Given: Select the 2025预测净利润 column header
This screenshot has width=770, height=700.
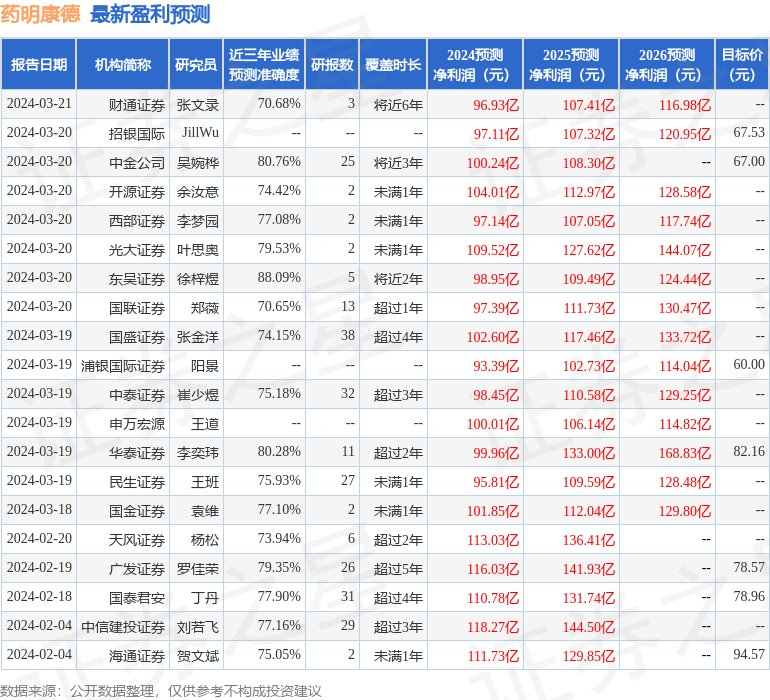Looking at the screenshot, I should click(571, 64).
